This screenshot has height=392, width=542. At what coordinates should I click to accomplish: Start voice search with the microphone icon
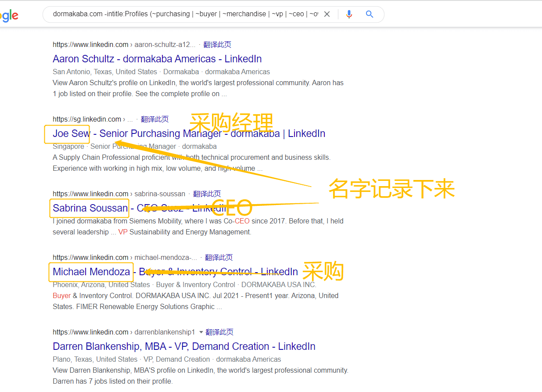coord(349,14)
